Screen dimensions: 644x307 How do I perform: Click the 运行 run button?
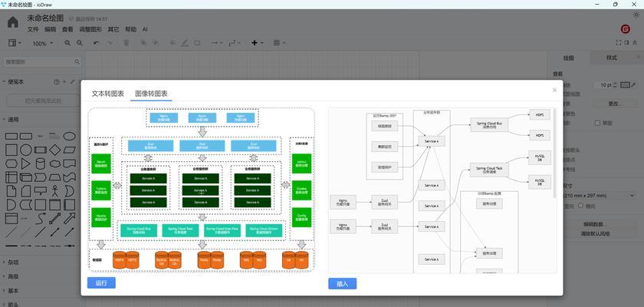pos(101,282)
